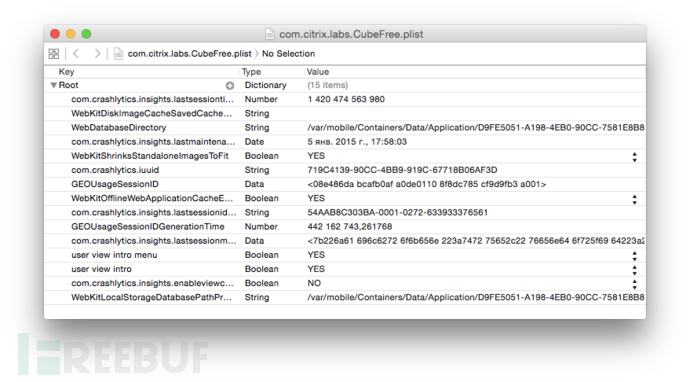
Task: Select com.crashlytics.insights.lastsessionti... key
Action: coord(152,99)
